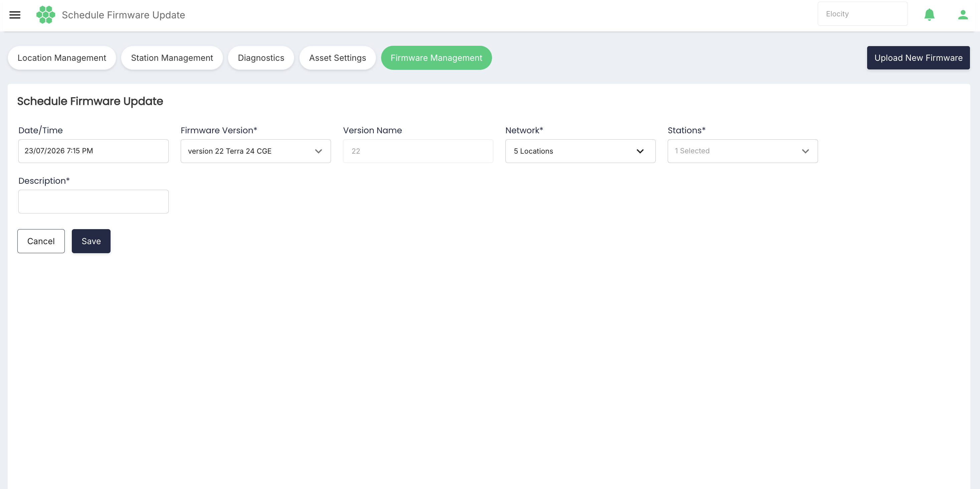The height and width of the screenshot is (489, 980).
Task: Click the Version Name label
Action: point(372,131)
